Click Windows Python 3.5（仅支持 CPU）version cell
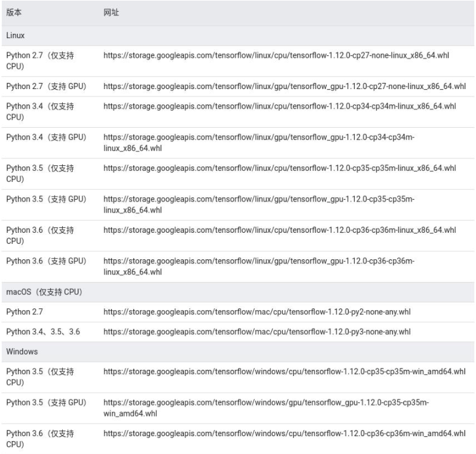The image size is (476, 454). click(40, 377)
